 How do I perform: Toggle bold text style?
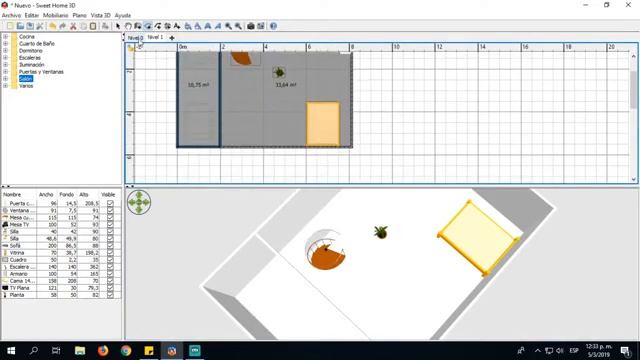208,26
